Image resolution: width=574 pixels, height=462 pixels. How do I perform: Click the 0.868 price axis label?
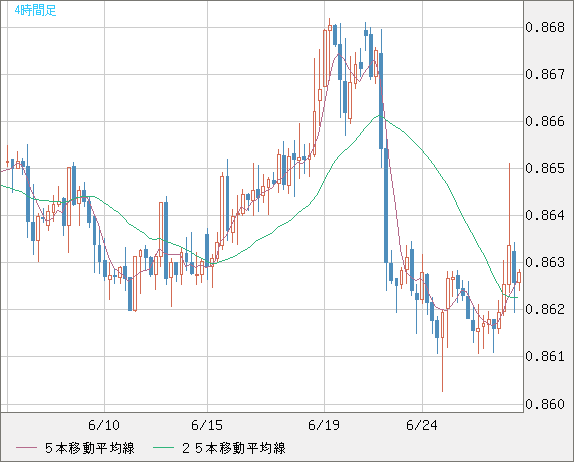pos(545,27)
